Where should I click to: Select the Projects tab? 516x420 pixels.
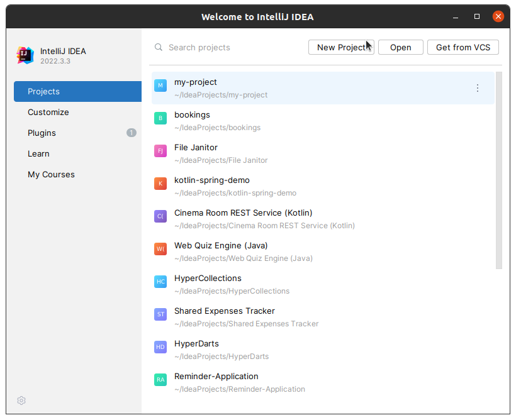click(77, 91)
